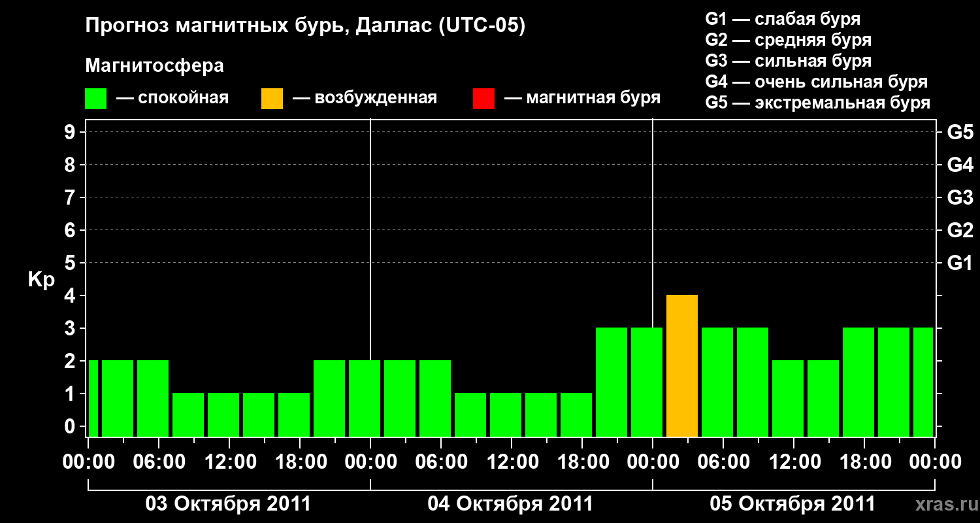Click the 06:00 time label for 05 Октября
This screenshot has height=523, width=980.
click(x=724, y=462)
